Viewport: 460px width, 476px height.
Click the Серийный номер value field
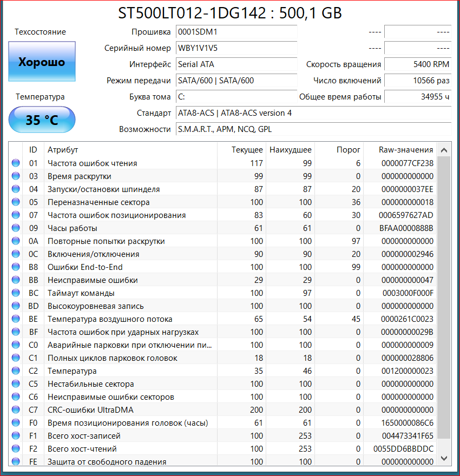tap(236, 48)
